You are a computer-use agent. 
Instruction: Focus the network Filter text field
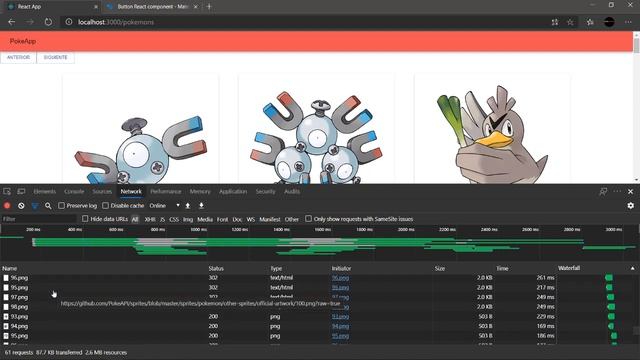39,219
